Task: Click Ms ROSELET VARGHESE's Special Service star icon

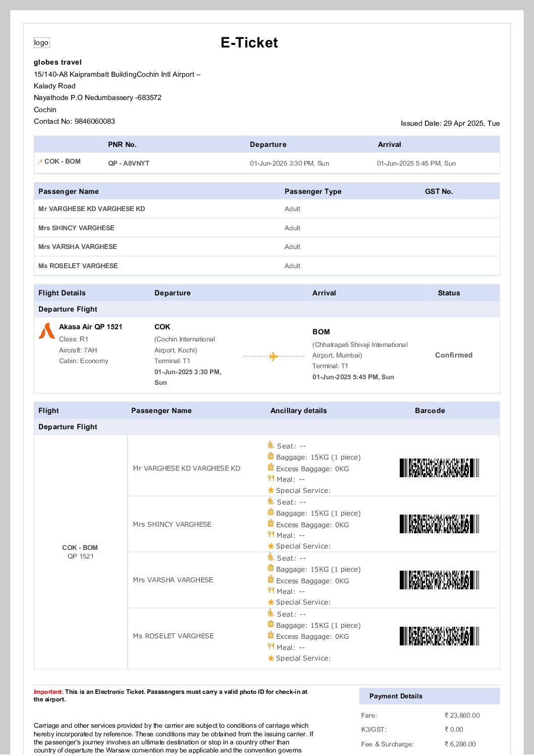Action: [271, 658]
